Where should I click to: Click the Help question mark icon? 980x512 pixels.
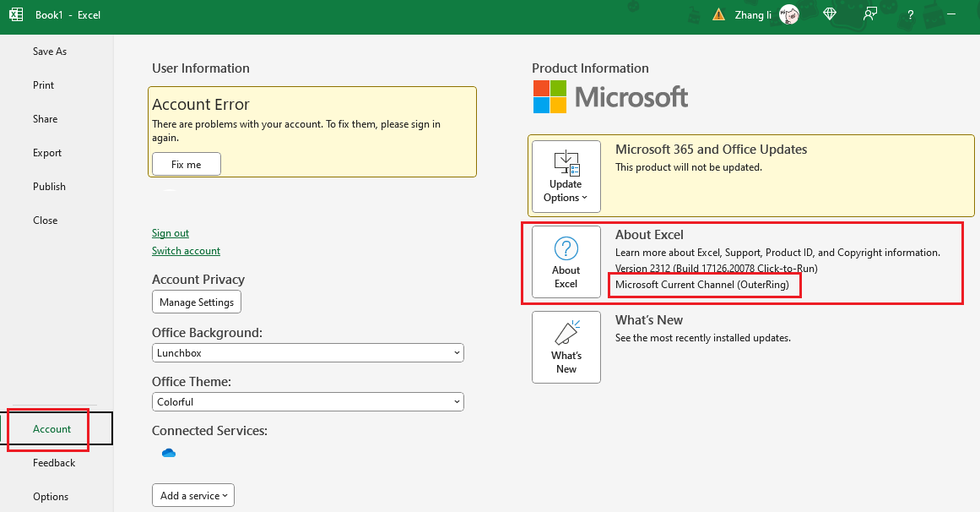click(911, 15)
